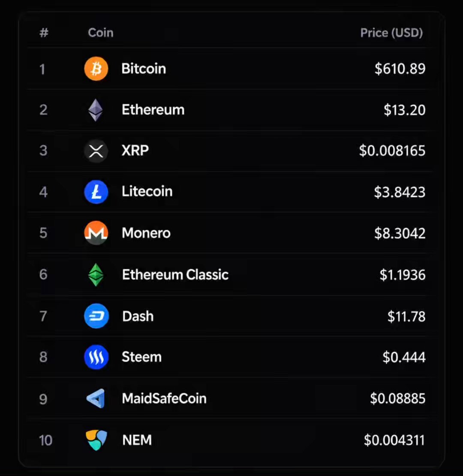
Task: Sort by the # rank column header
Action: point(44,33)
